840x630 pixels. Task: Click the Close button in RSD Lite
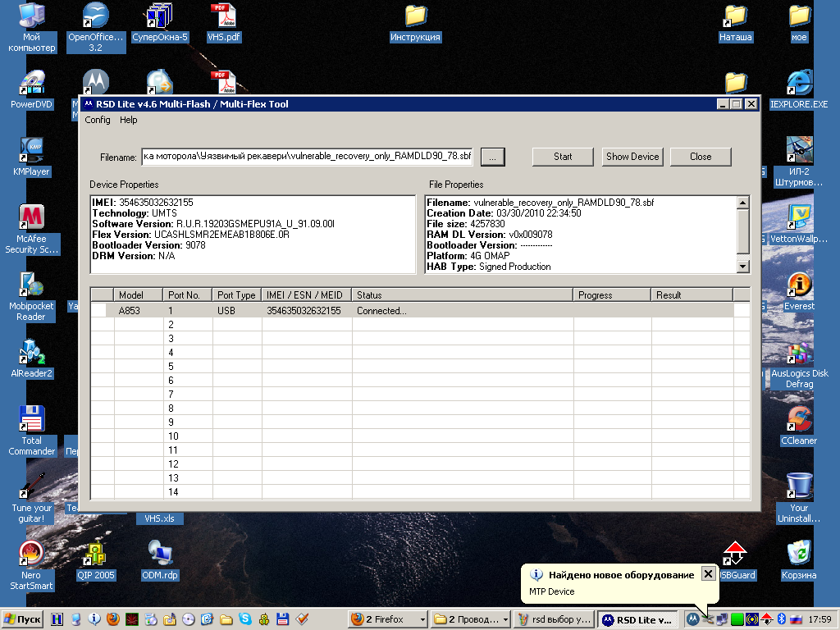701,157
